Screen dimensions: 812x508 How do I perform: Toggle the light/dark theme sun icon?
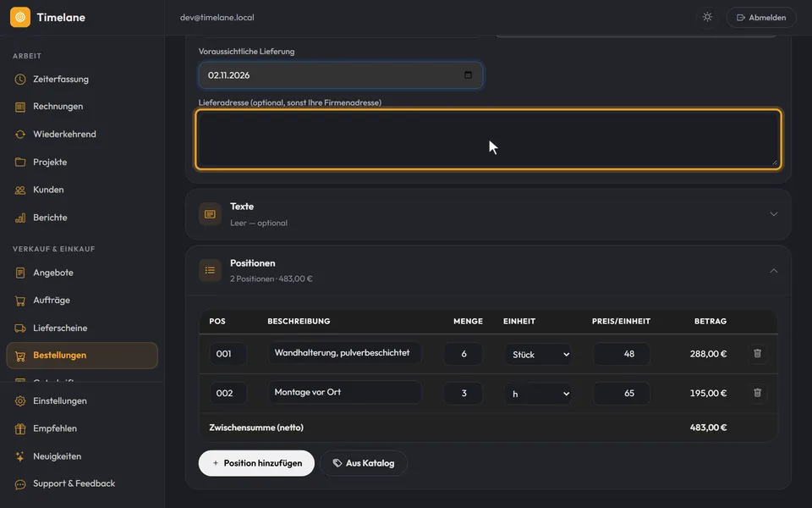point(707,17)
